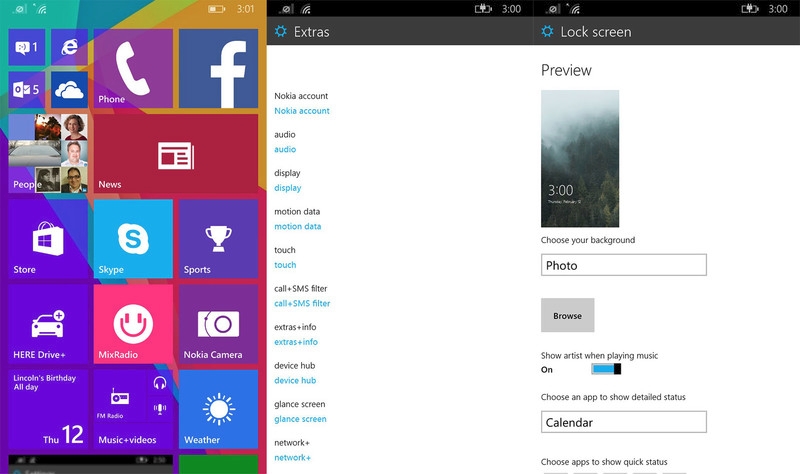800x474 pixels.
Task: Tap the Lock screen settings gear icon
Action: click(x=547, y=32)
